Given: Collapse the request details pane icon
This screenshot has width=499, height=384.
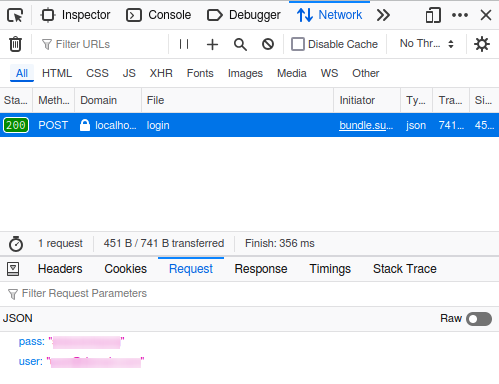Looking at the screenshot, I should click(x=13, y=269).
